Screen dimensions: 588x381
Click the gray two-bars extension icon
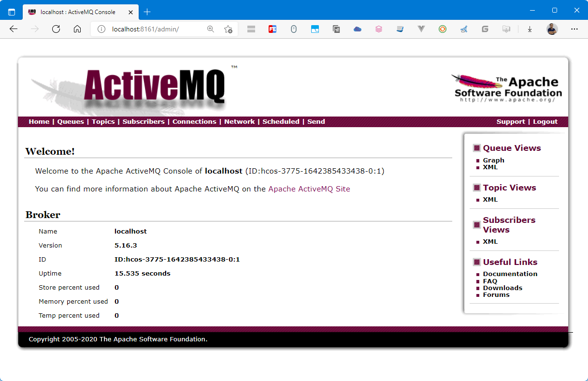251,29
